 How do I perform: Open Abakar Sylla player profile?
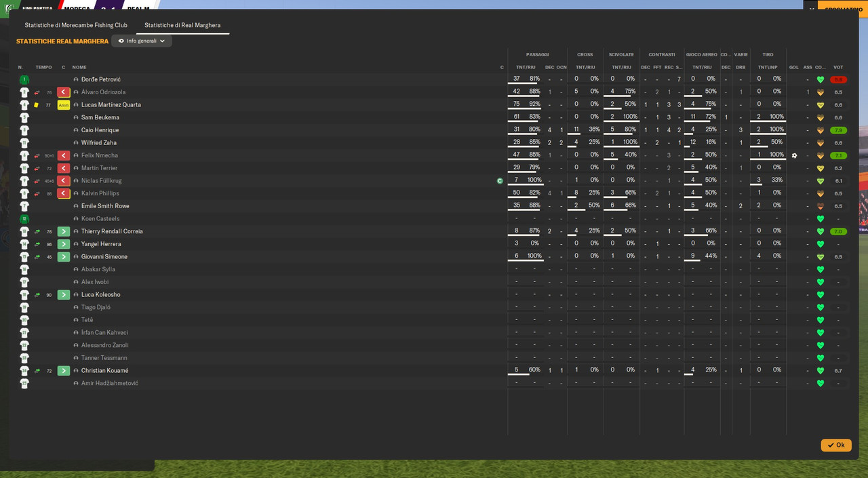(x=100, y=269)
